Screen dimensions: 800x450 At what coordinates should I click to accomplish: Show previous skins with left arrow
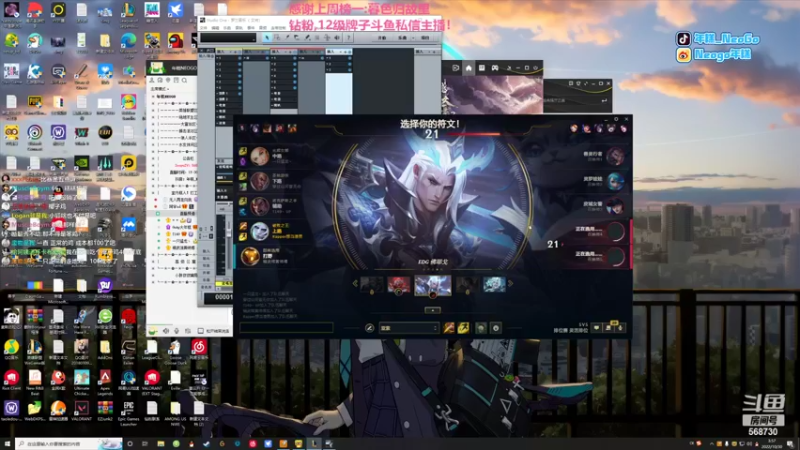(x=355, y=284)
